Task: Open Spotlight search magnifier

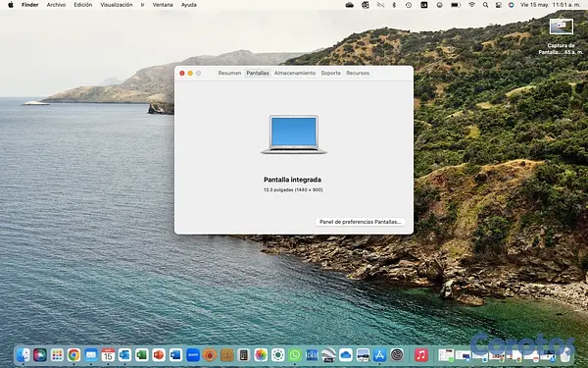Action: tap(486, 5)
